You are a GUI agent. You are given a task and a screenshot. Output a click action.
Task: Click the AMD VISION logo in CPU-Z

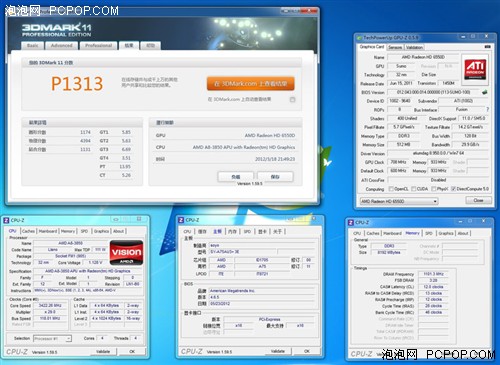point(126,253)
